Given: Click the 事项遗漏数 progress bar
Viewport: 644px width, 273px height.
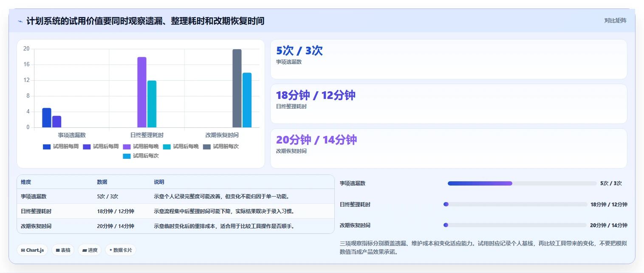Looking at the screenshot, I should (522, 183).
